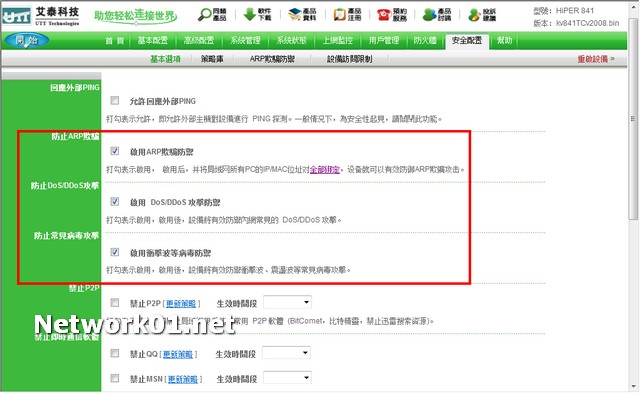Image resolution: width=640 pixels, height=393 pixels.
Task: Click the clipboard product registration icon
Action: click(339, 15)
